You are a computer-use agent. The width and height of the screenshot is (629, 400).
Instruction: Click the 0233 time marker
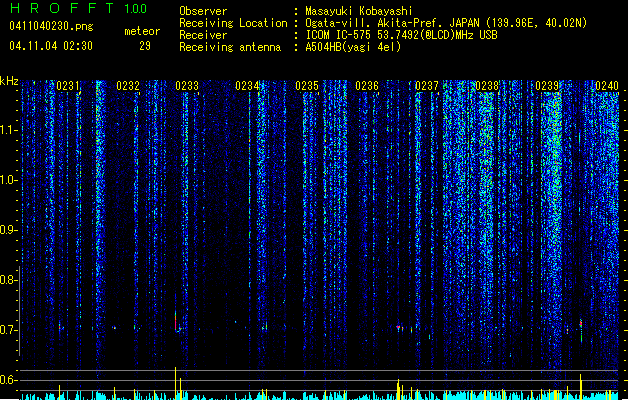[x=187, y=86]
